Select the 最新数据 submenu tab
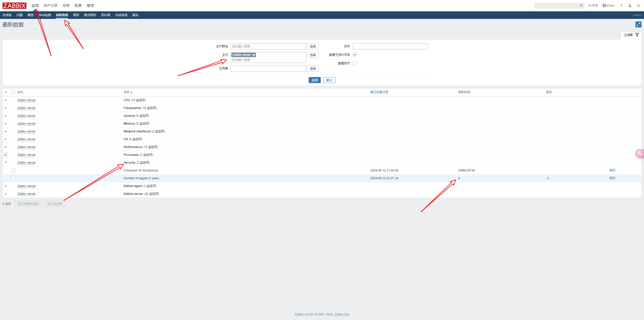Image resolution: width=644 pixels, height=320 pixels. click(x=62, y=15)
